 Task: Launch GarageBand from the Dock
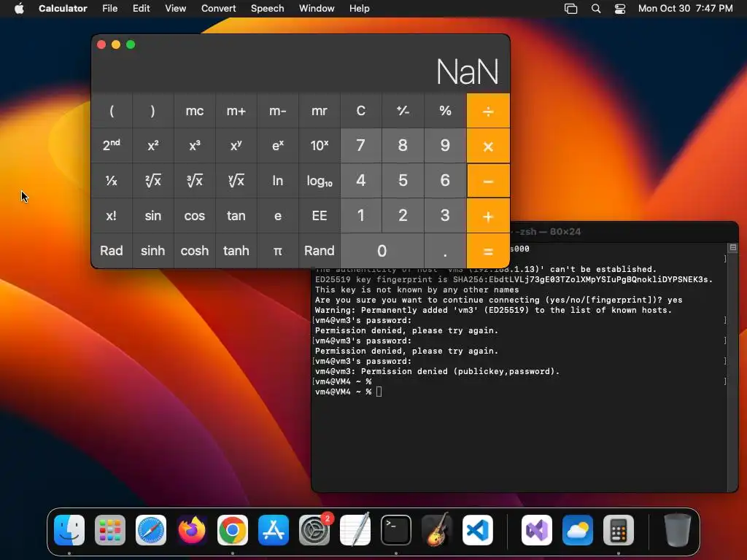coord(437,529)
